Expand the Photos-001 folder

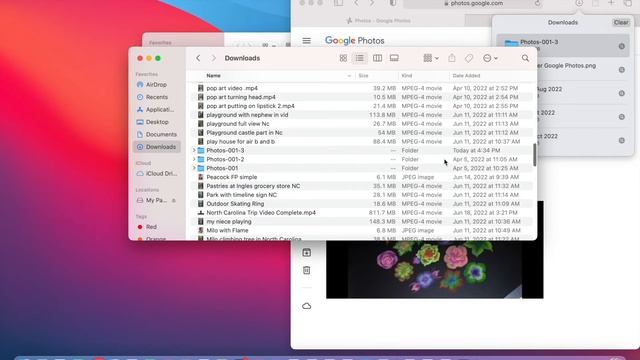[x=194, y=168]
